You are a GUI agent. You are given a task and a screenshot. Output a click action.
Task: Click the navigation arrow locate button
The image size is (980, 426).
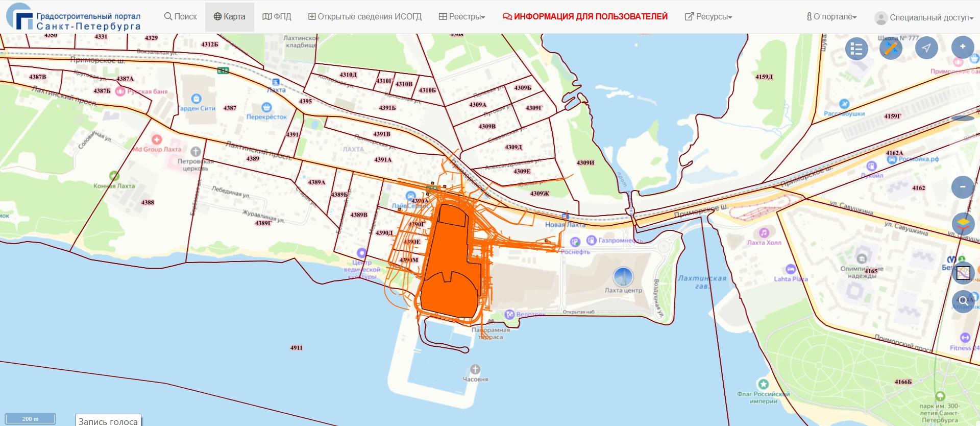pos(926,48)
